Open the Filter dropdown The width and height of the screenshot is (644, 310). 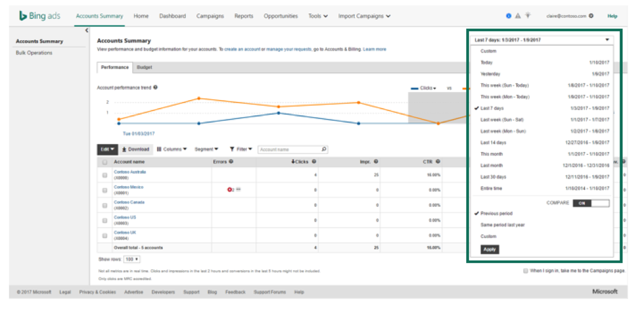point(241,150)
